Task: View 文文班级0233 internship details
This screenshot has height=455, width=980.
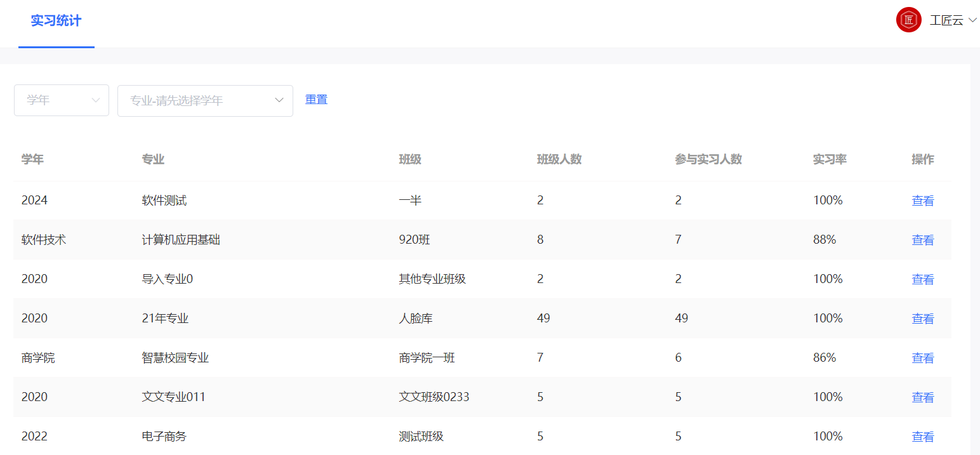Action: pos(922,397)
